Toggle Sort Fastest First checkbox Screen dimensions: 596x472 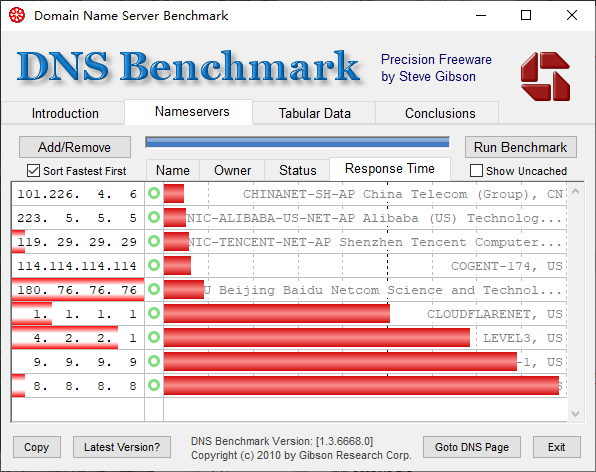(x=33, y=171)
